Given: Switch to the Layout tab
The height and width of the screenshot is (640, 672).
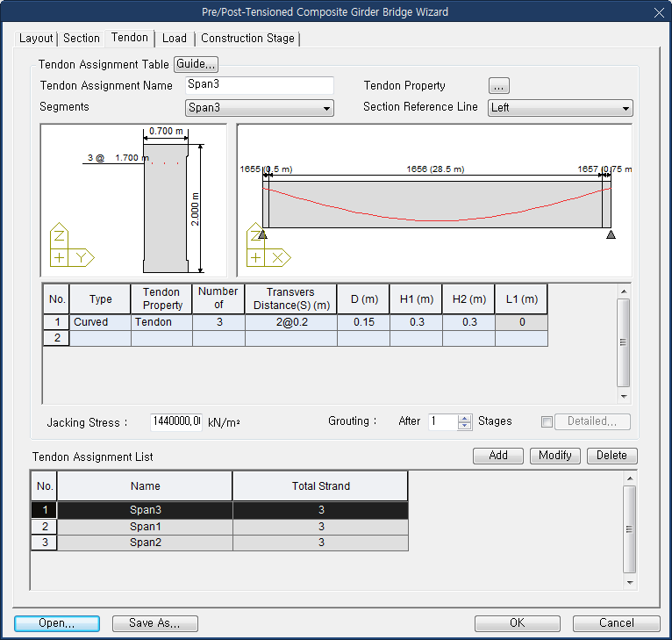Looking at the screenshot, I should [x=36, y=39].
